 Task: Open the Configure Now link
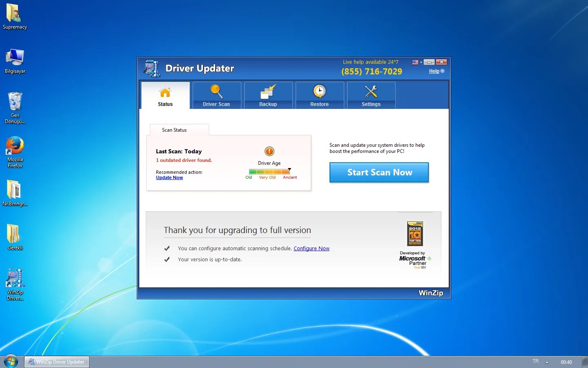[312, 248]
